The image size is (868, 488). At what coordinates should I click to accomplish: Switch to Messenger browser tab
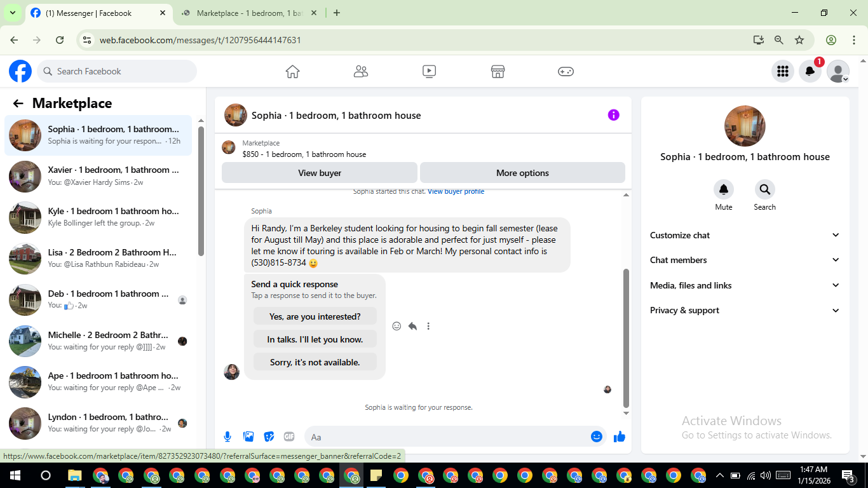tap(98, 13)
